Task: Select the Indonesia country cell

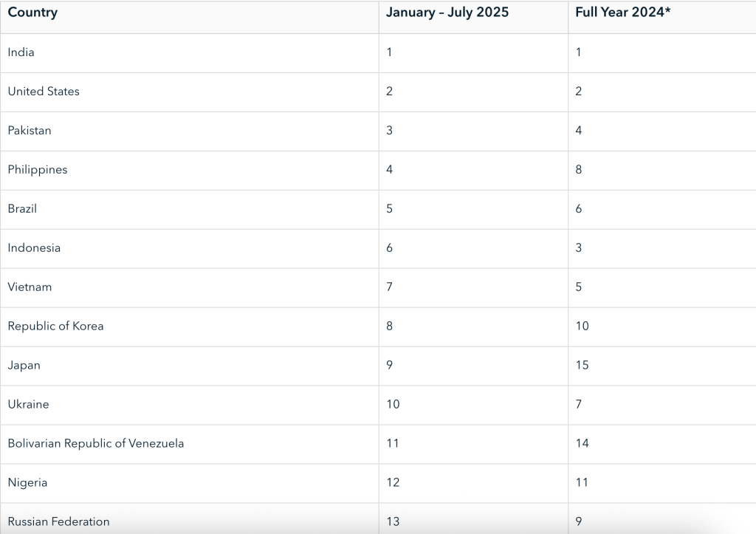Action: [x=34, y=248]
